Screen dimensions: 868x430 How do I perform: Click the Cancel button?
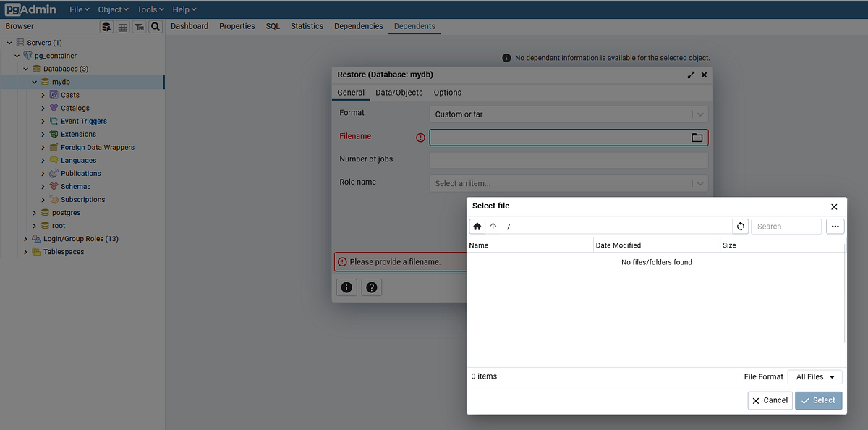(770, 400)
